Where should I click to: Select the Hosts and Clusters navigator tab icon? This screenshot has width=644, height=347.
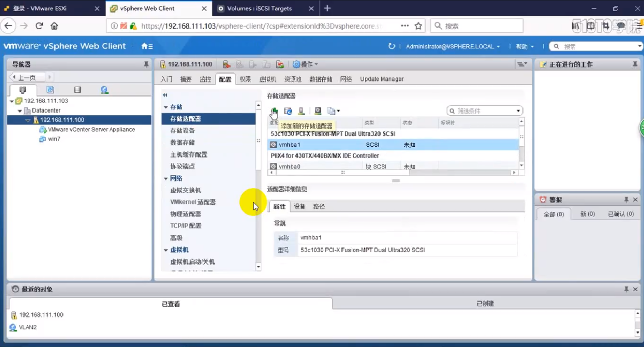(23, 90)
